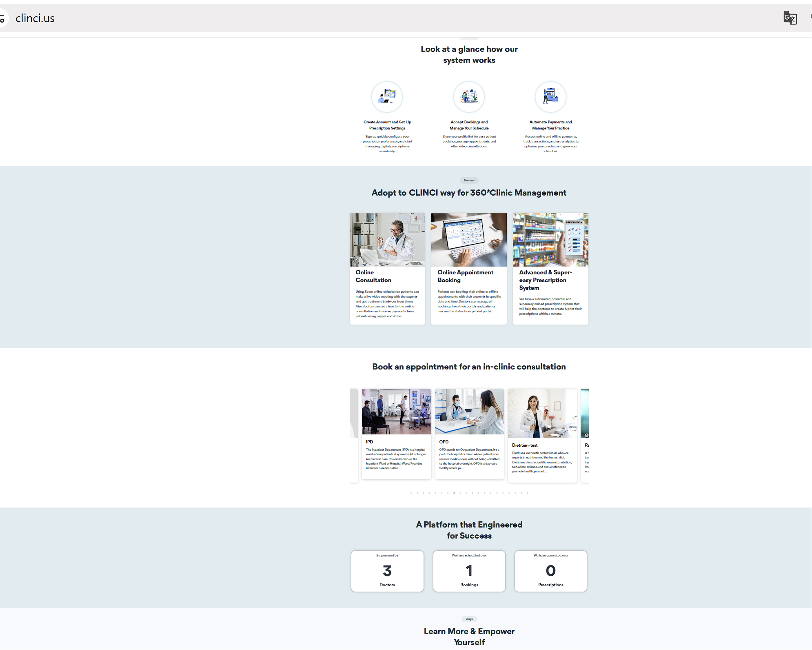The image size is (812, 650).
Task: Click the Features badge label
Action: click(469, 180)
